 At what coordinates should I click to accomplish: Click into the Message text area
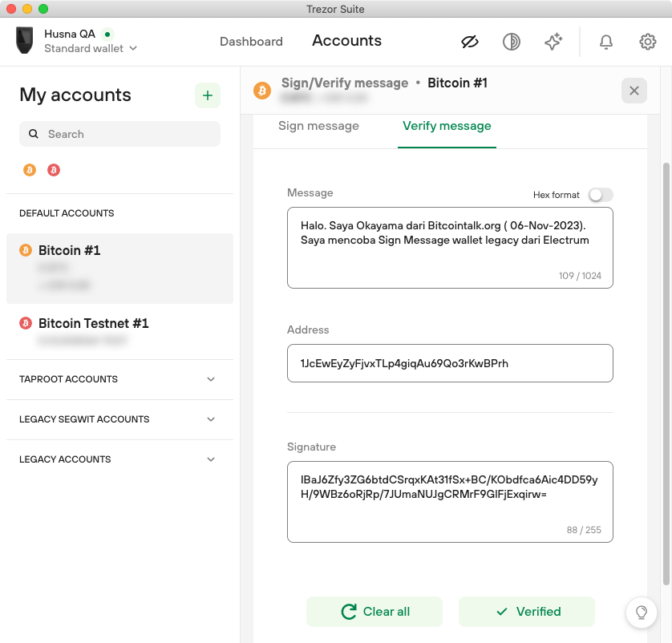pos(450,248)
